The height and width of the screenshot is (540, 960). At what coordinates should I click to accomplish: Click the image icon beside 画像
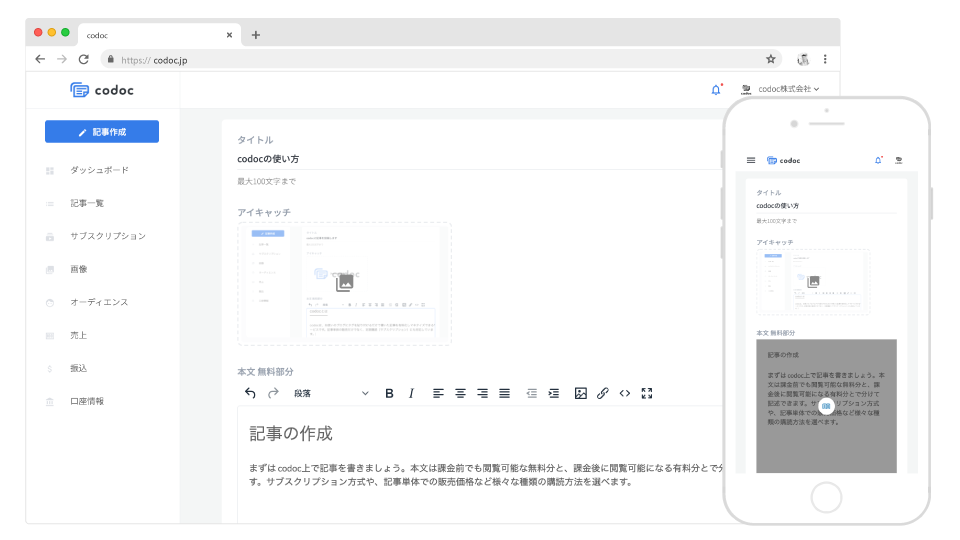[50, 270]
